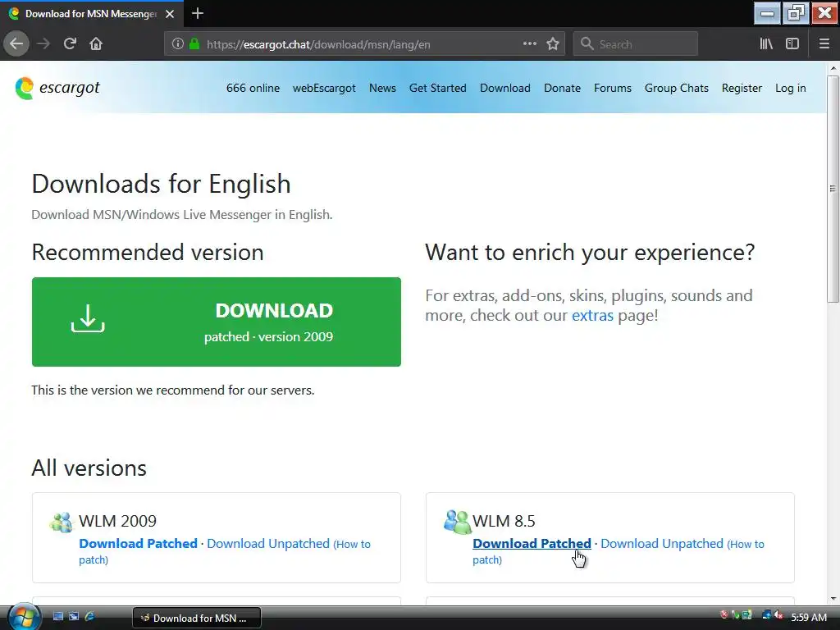The image size is (840, 630).
Task: Click the Downloads for English heading
Action: (x=162, y=184)
